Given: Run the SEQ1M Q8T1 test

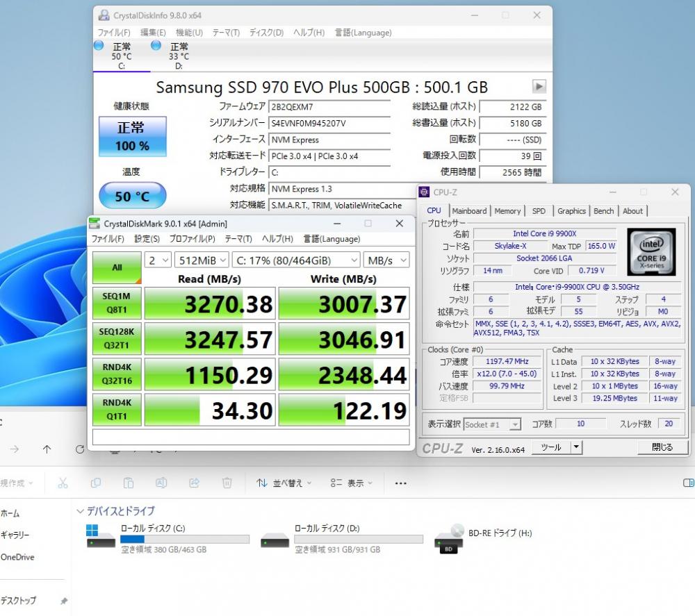Looking at the screenshot, I should [117, 303].
